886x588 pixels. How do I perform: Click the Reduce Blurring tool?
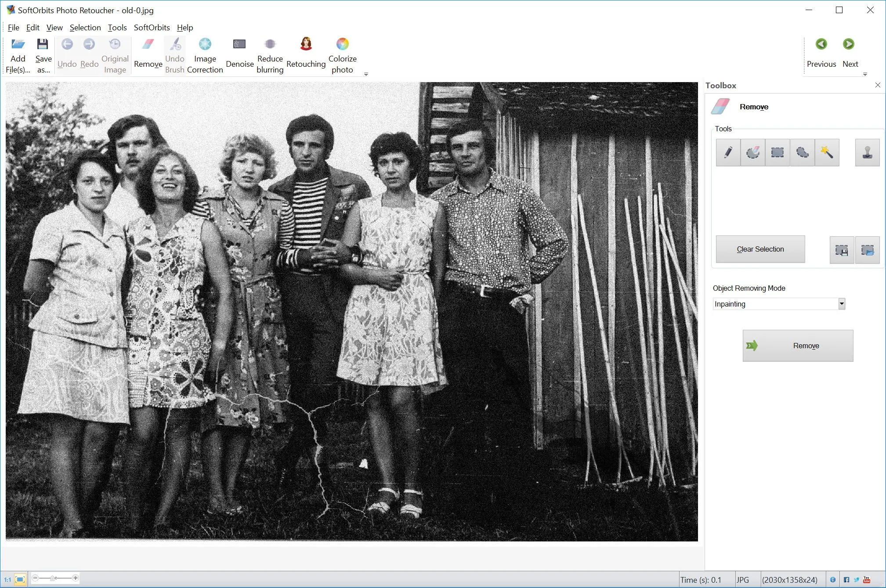click(x=269, y=54)
